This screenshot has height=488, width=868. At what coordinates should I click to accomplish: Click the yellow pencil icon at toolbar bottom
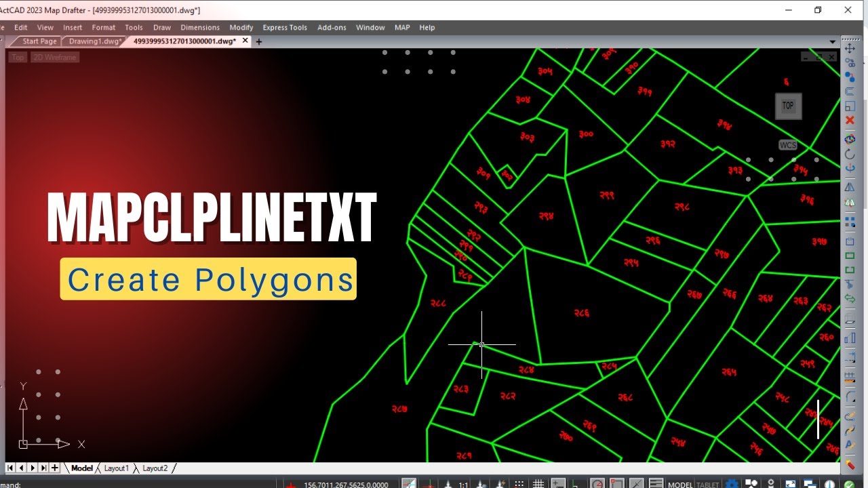(x=850, y=464)
